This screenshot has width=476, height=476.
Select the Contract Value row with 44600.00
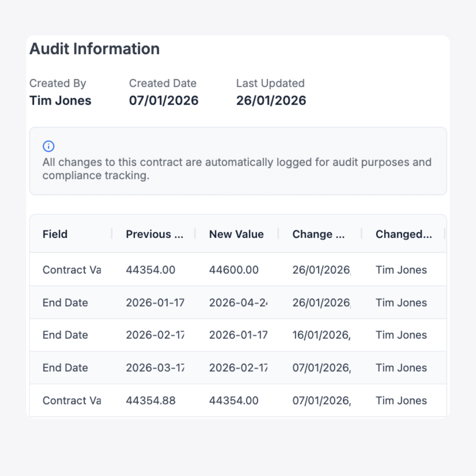pyautogui.click(x=238, y=270)
